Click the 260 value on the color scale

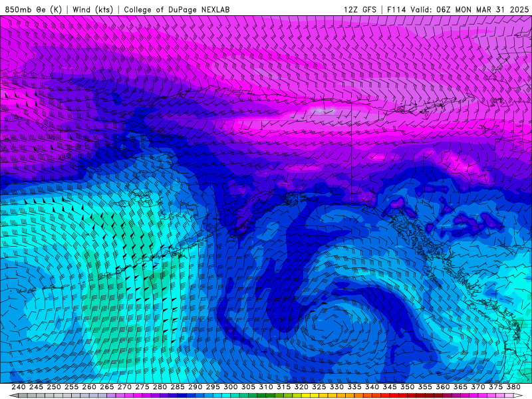[x=89, y=387]
